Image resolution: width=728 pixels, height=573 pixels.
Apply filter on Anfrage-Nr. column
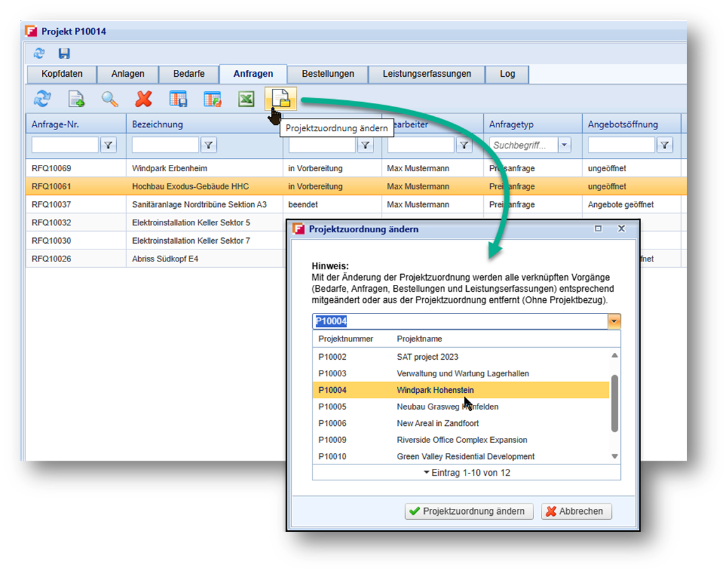tap(108, 145)
